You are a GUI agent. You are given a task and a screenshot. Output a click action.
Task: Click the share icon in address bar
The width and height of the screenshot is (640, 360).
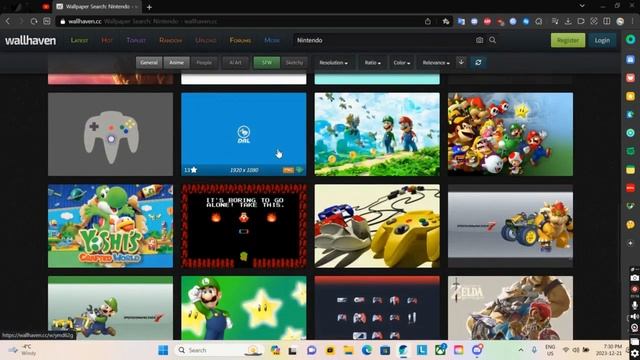pyautogui.click(x=428, y=21)
